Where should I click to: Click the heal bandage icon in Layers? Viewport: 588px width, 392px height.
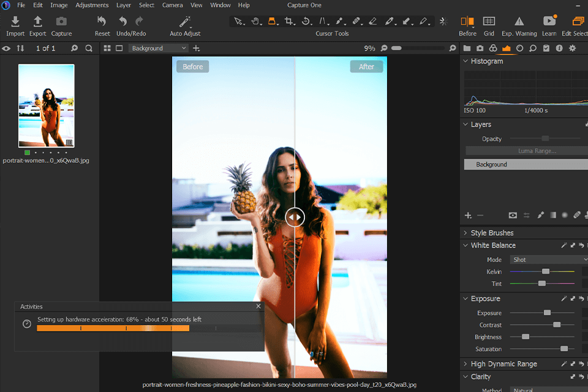coord(577,216)
